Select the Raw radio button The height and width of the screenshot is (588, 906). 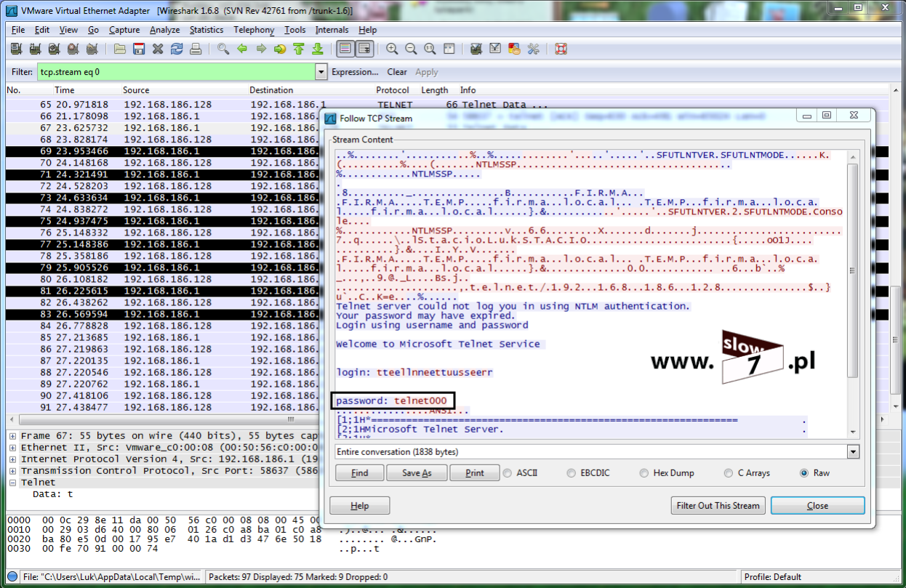(x=804, y=473)
